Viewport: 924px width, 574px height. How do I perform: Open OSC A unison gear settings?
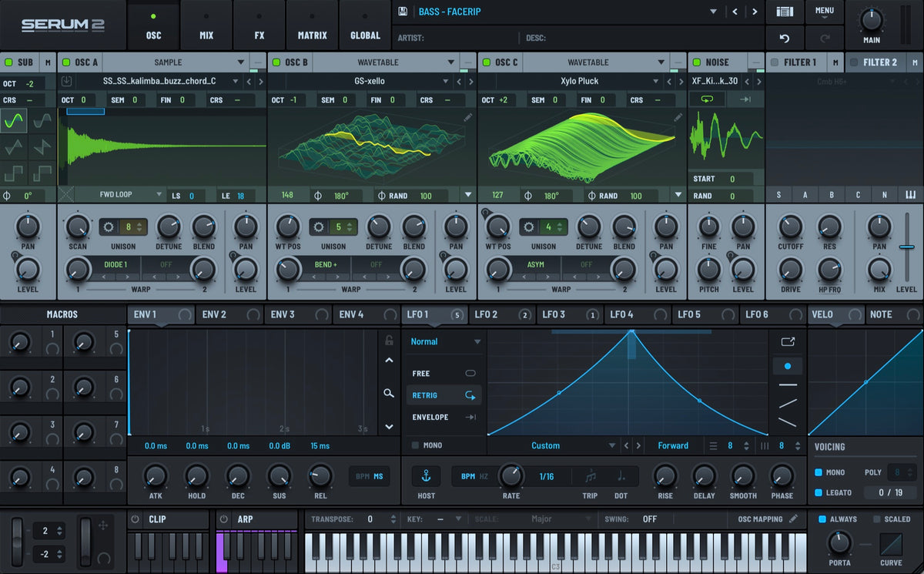(109, 227)
